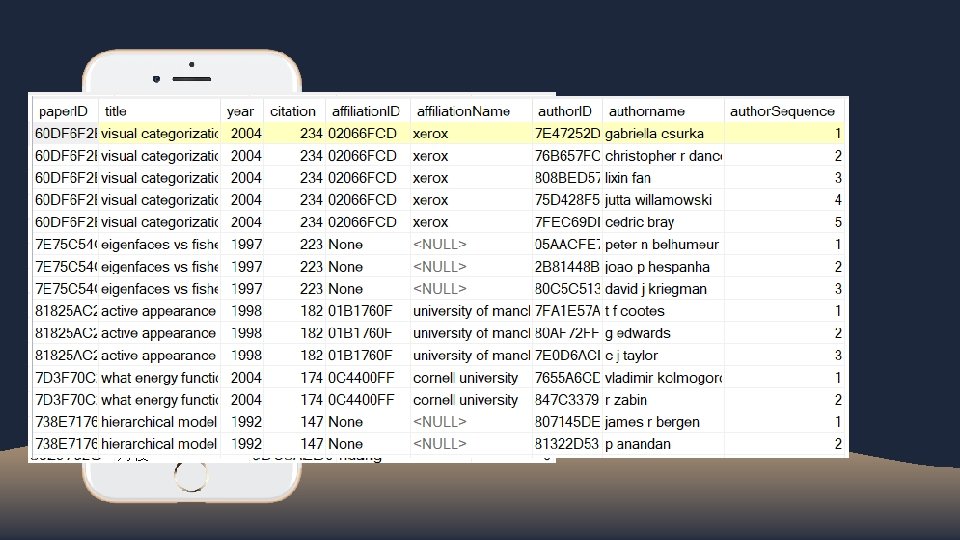Click authorID cell 847C3379
Viewport: 960px width, 540px height.
tap(568, 400)
